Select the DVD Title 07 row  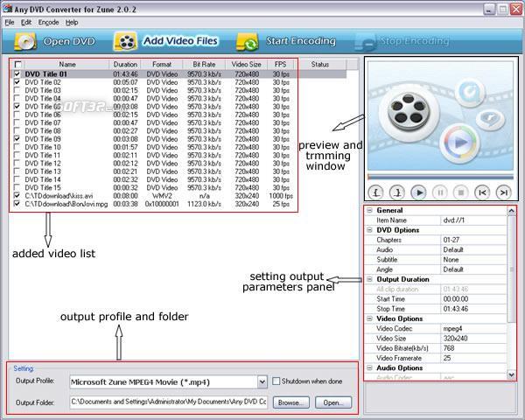[x=179, y=122]
